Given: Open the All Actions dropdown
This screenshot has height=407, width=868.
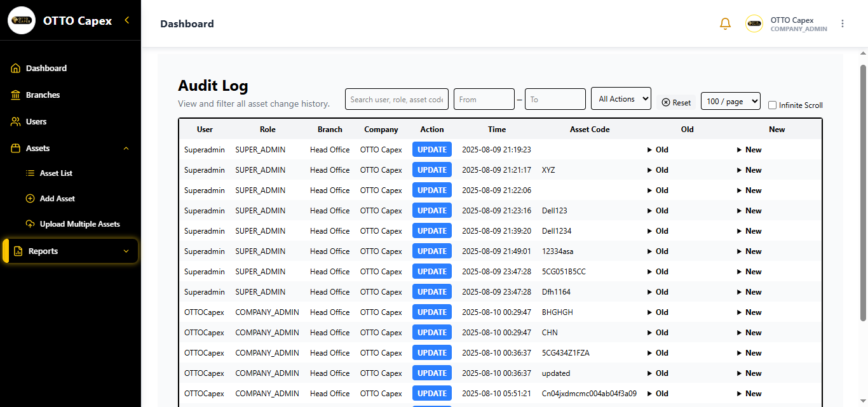Looking at the screenshot, I should (621, 98).
